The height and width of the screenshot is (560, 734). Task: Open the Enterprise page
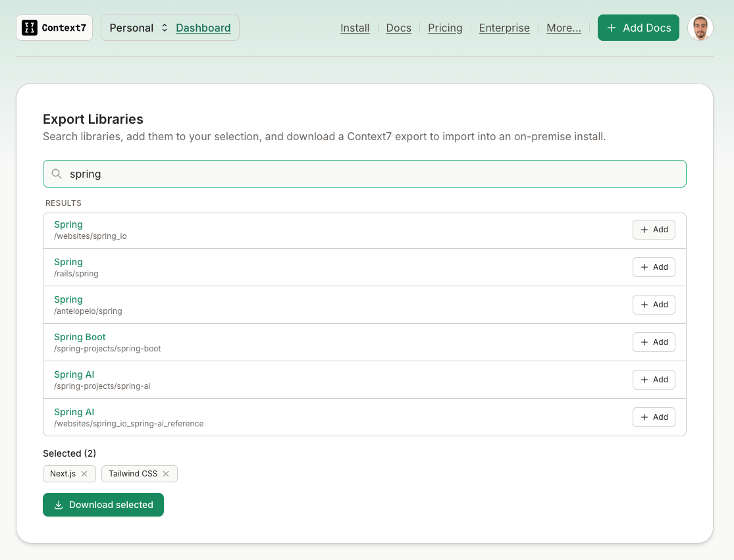click(504, 28)
